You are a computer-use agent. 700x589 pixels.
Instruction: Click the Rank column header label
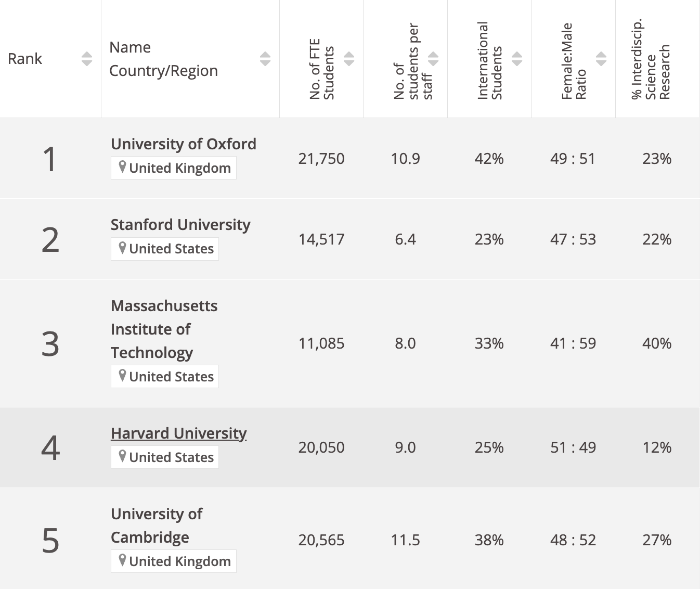pos(25,59)
